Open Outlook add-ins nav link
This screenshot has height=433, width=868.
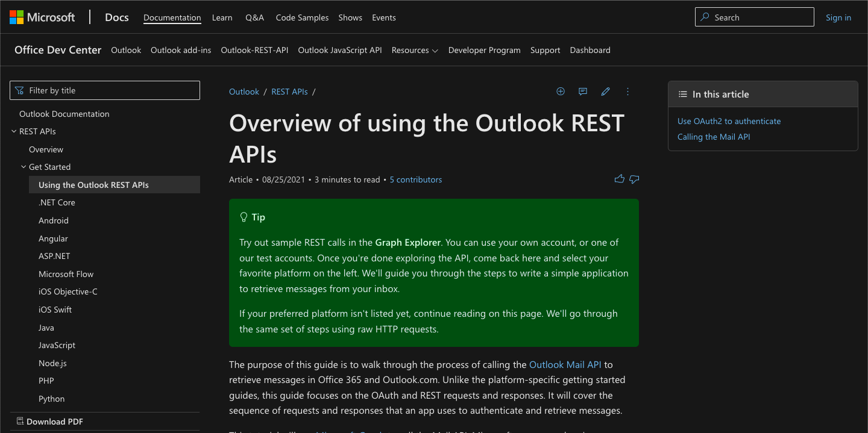click(181, 50)
